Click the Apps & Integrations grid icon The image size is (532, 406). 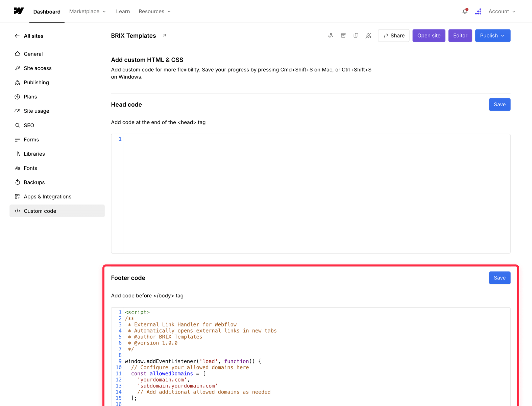pyautogui.click(x=18, y=197)
